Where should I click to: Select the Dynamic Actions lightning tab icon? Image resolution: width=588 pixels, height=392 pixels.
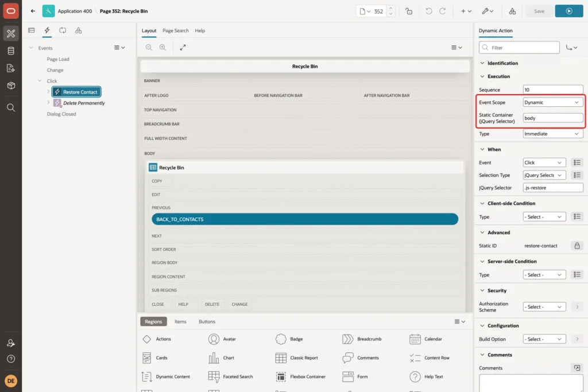coord(47,30)
